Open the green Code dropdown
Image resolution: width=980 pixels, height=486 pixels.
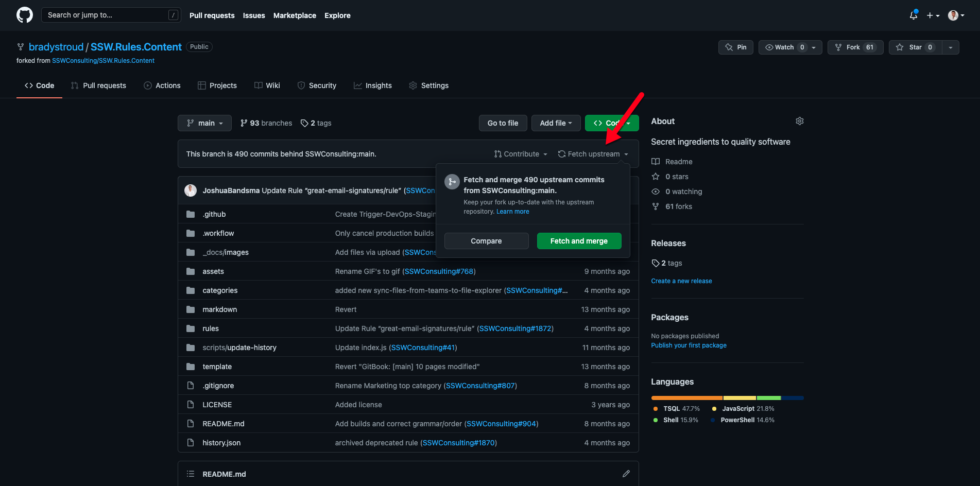click(x=612, y=123)
